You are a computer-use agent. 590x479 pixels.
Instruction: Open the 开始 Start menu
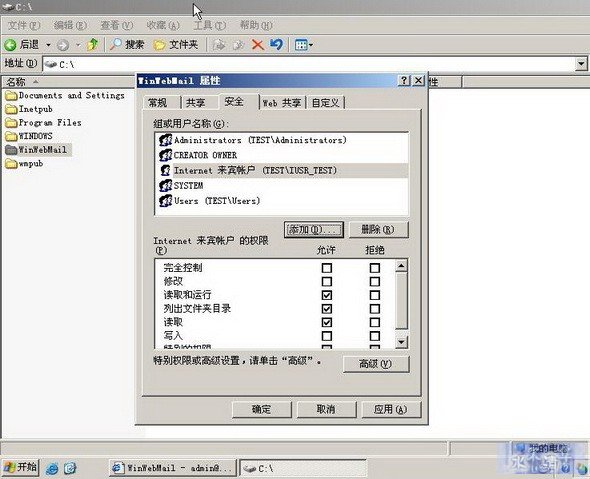point(21,468)
